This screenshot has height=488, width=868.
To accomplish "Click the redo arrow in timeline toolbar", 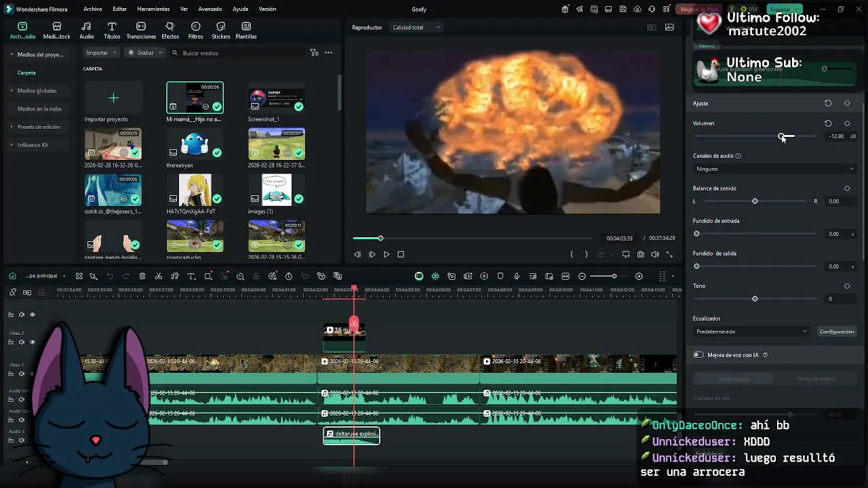I will tap(126, 276).
